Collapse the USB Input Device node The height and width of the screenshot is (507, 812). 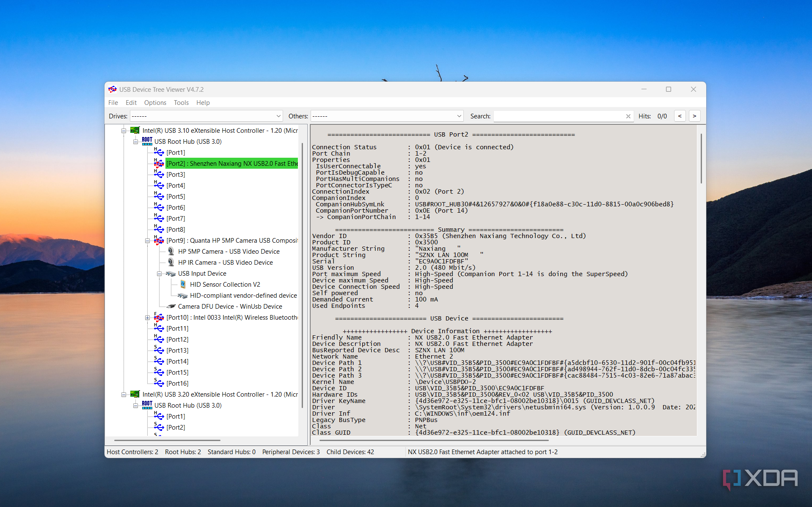coord(159,274)
